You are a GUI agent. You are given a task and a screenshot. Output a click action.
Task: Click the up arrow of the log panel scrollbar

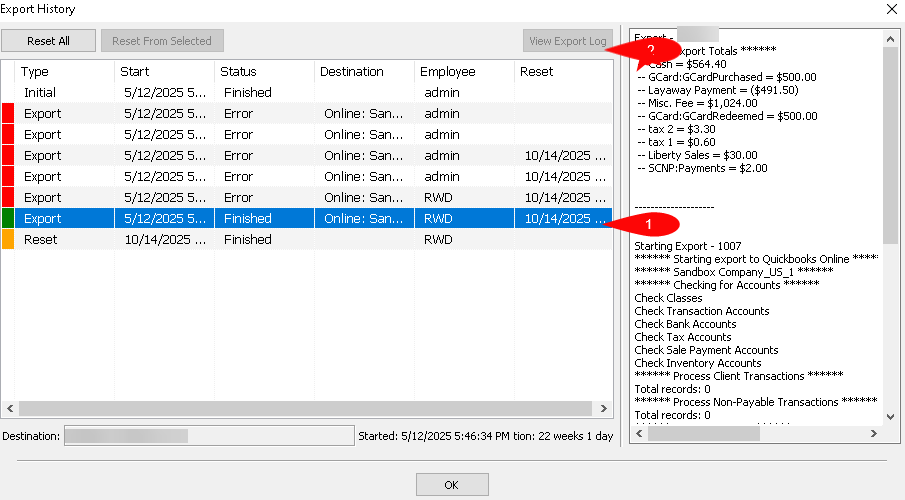coord(891,39)
